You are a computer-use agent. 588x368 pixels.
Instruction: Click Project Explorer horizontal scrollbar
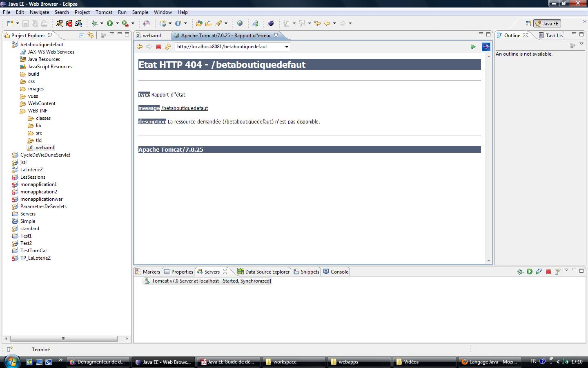coord(64,339)
